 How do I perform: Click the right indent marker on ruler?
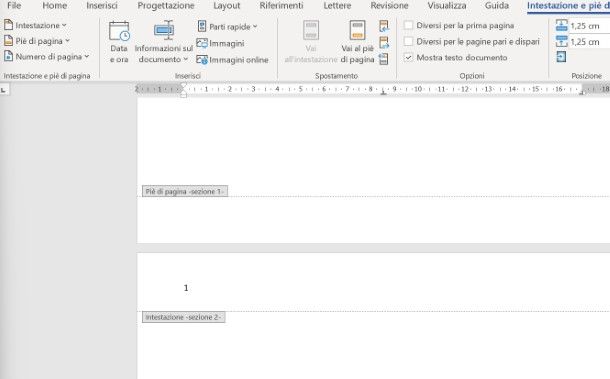[582, 92]
